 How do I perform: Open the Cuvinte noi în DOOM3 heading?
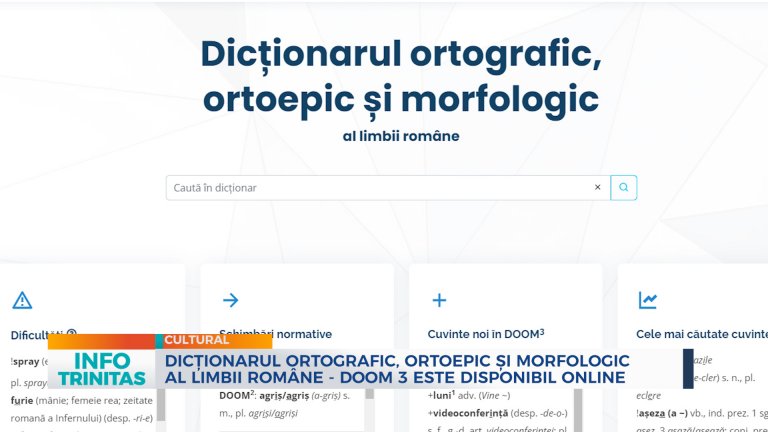pos(486,334)
